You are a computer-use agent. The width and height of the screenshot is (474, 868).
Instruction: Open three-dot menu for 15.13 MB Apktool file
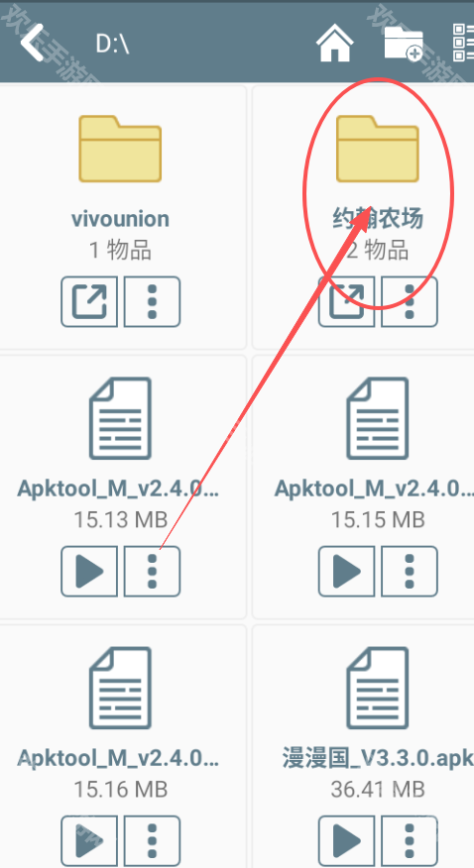click(x=153, y=572)
